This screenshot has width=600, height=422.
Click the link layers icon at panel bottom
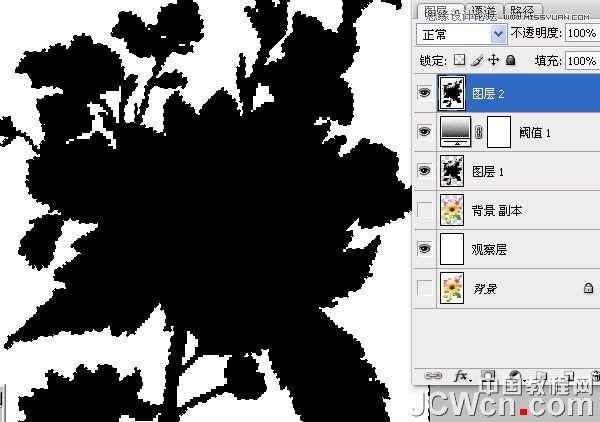[433, 376]
